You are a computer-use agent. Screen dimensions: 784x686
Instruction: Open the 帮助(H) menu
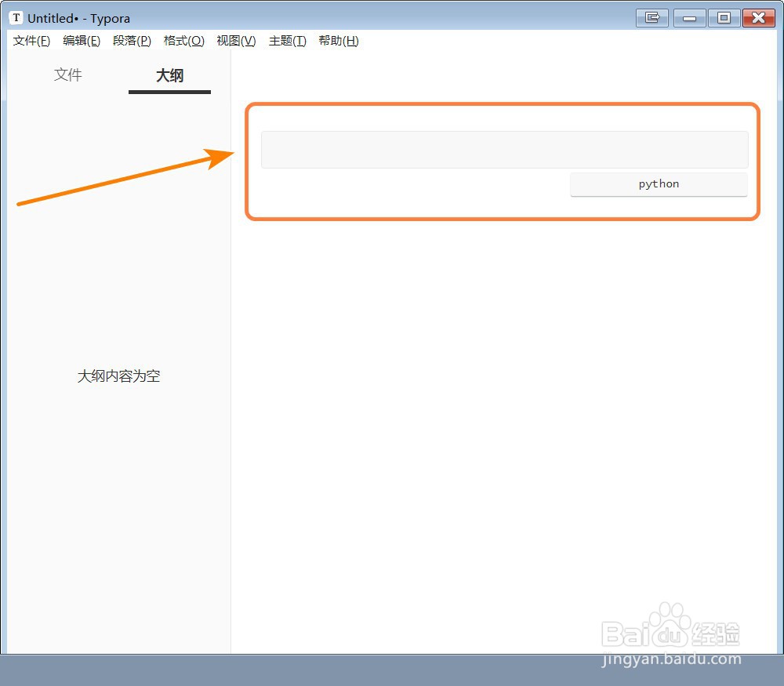pos(339,41)
